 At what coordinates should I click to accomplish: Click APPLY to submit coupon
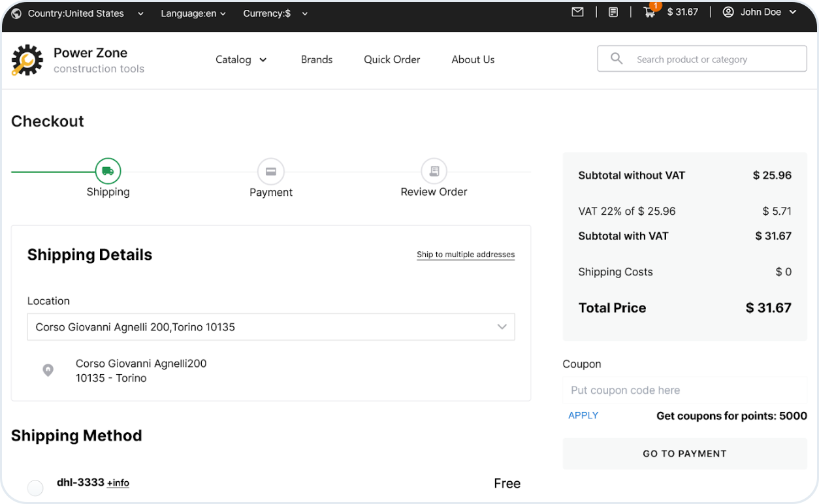click(583, 415)
